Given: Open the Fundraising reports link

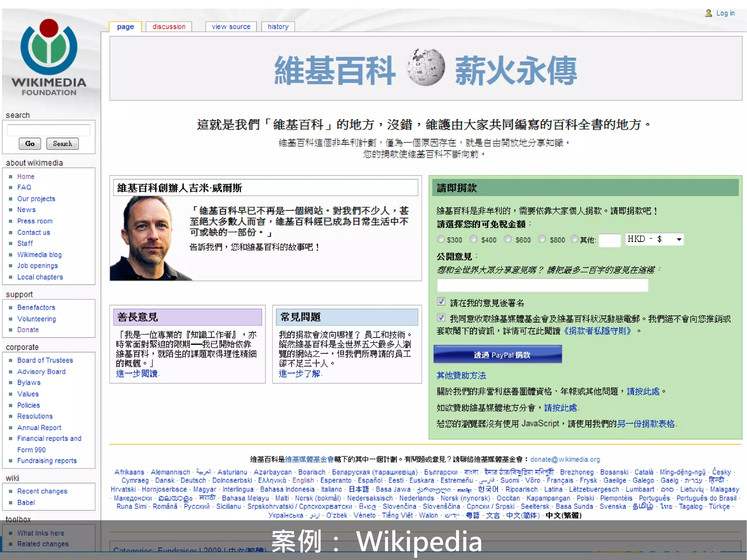Looking at the screenshot, I should click(x=47, y=461).
